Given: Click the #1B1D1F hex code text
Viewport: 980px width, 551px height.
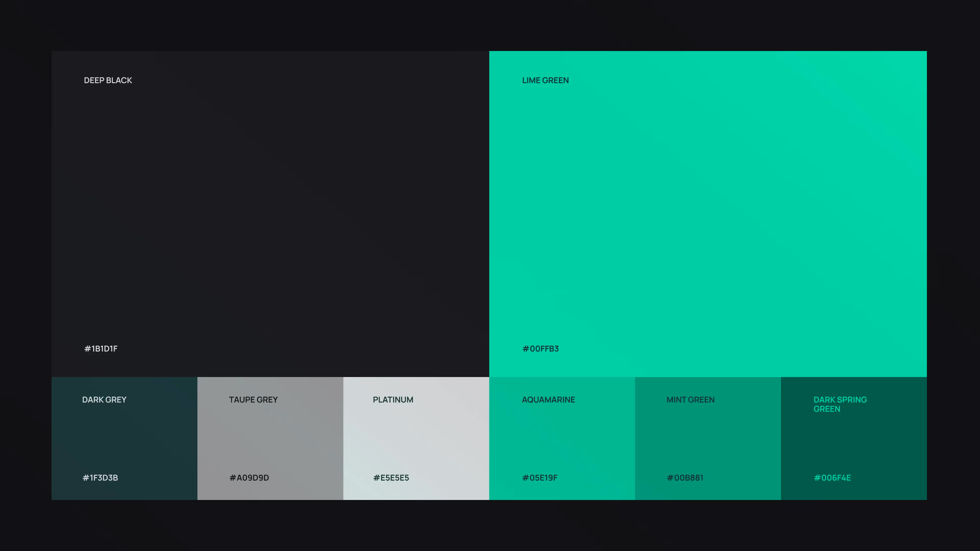Looking at the screenshot, I should click(x=101, y=349).
